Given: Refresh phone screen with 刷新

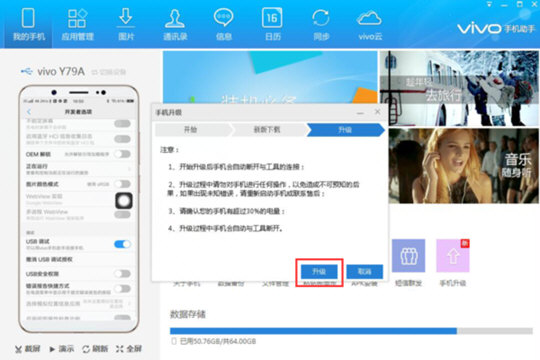Looking at the screenshot, I should [95, 349].
